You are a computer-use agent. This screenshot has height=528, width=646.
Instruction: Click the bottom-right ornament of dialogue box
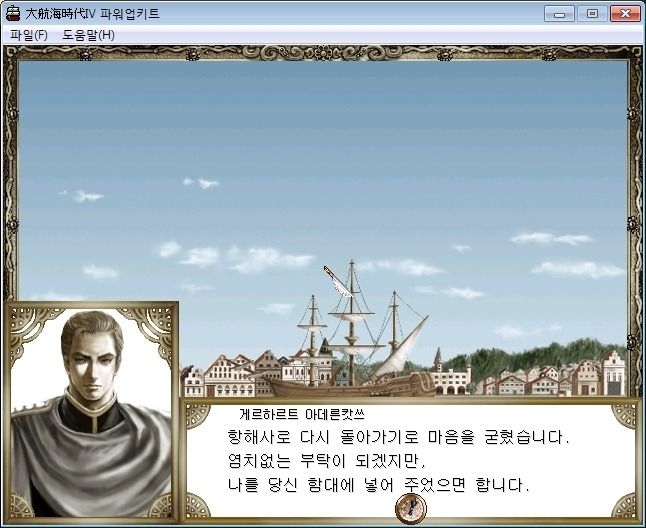coord(624,505)
